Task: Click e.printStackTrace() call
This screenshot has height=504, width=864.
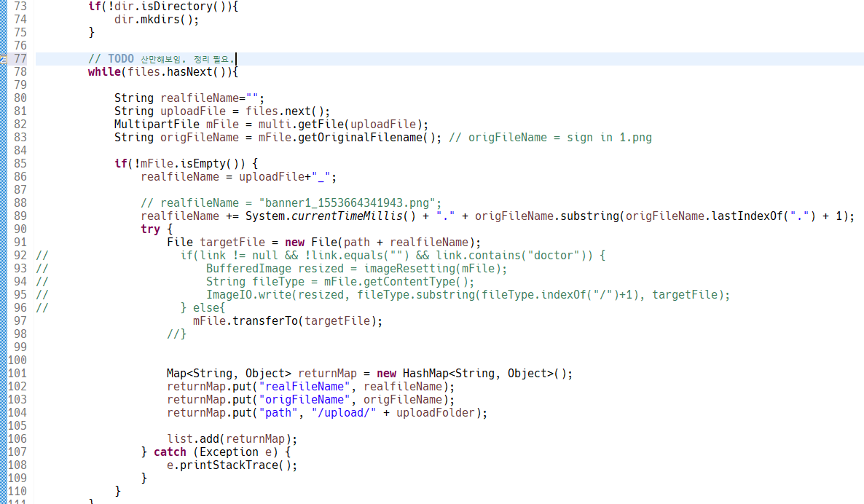Action: coord(232,465)
